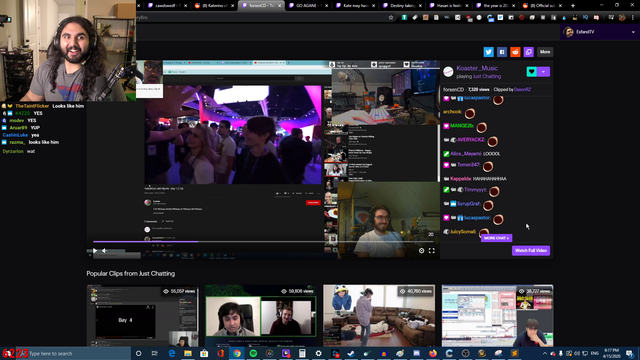Screen dimensions: 640x360
Task: Expand the EsfandTV account dropdown
Action: click(x=633, y=32)
